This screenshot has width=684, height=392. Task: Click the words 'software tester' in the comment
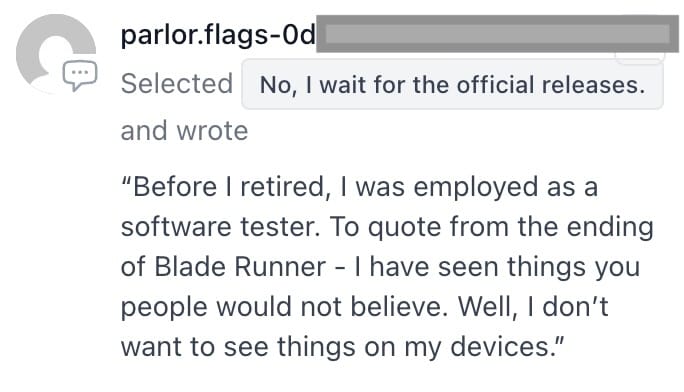coord(220,227)
